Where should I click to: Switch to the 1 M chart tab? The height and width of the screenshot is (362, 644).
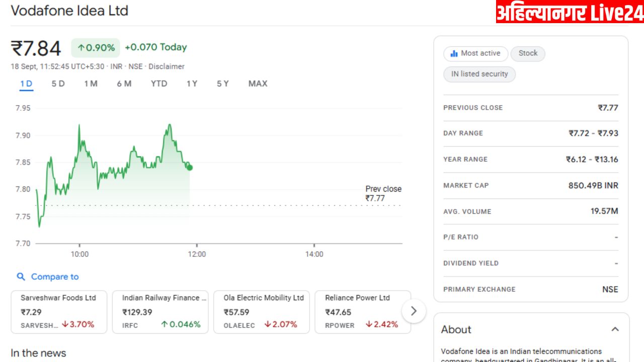tap(91, 83)
